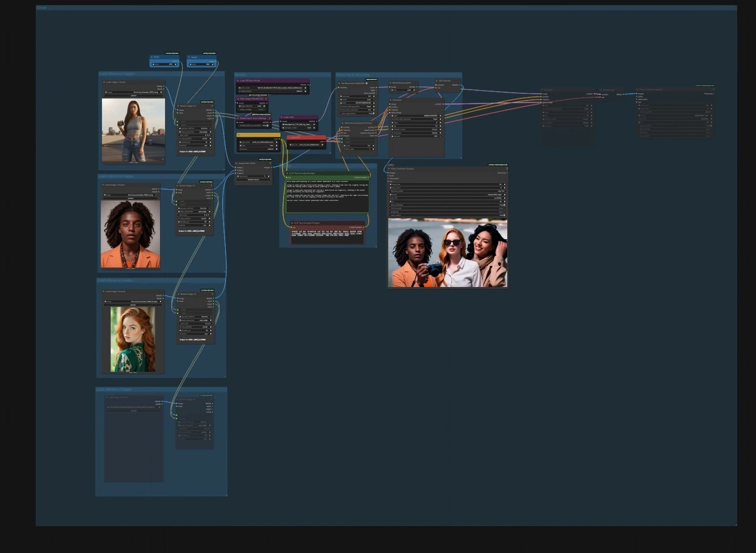
Task: Click the collapse dot on Load Image 3 node
Action: coord(104,291)
